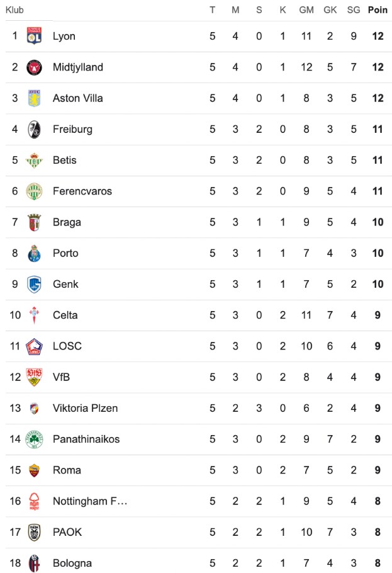Click the Braga club crest
392x573 pixels.
pos(34,222)
